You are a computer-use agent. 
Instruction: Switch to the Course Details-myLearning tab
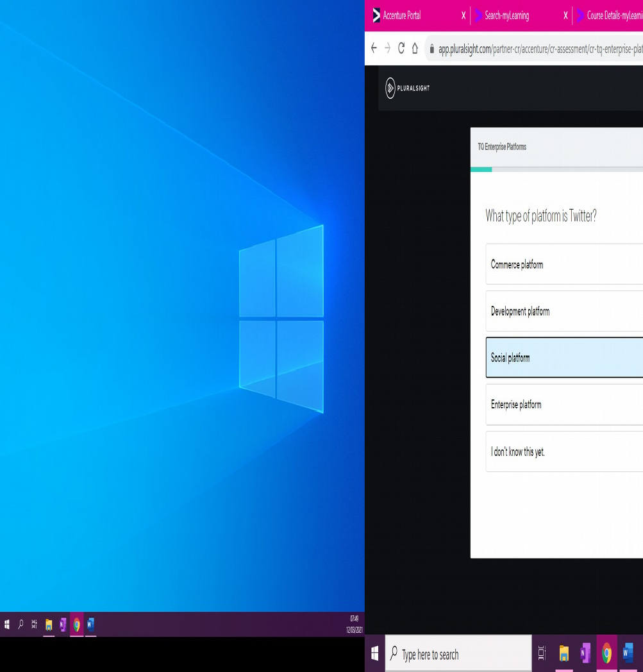[612, 15]
